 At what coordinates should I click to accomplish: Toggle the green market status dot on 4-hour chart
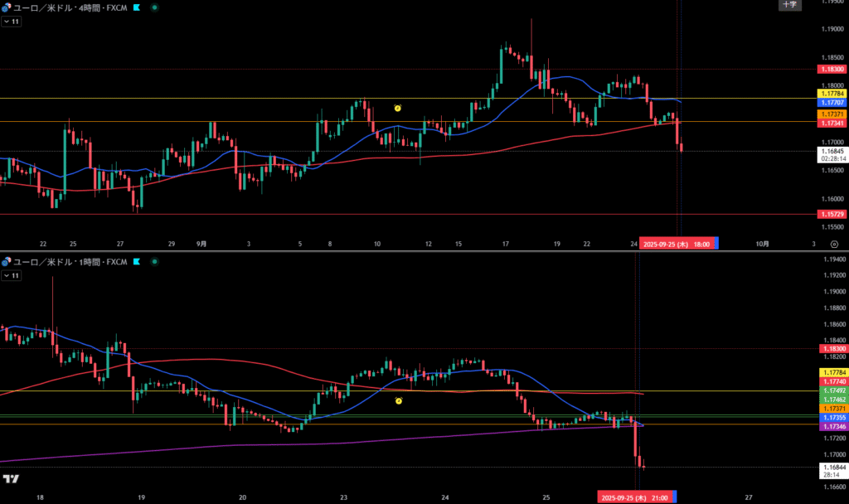click(155, 7)
